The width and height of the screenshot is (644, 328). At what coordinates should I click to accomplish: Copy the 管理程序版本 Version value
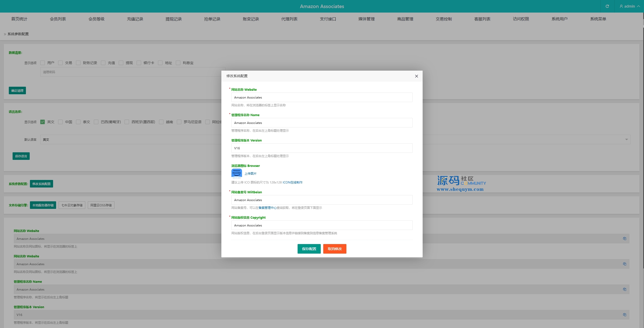625,315
